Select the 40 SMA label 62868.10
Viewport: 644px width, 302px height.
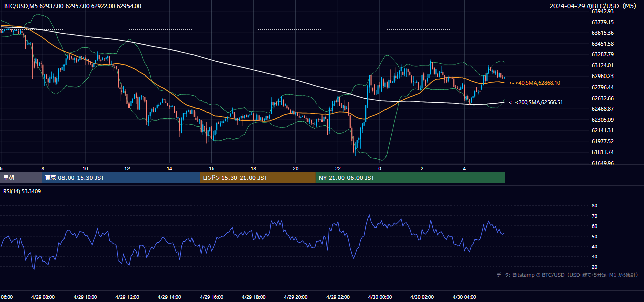pyautogui.click(x=535, y=83)
